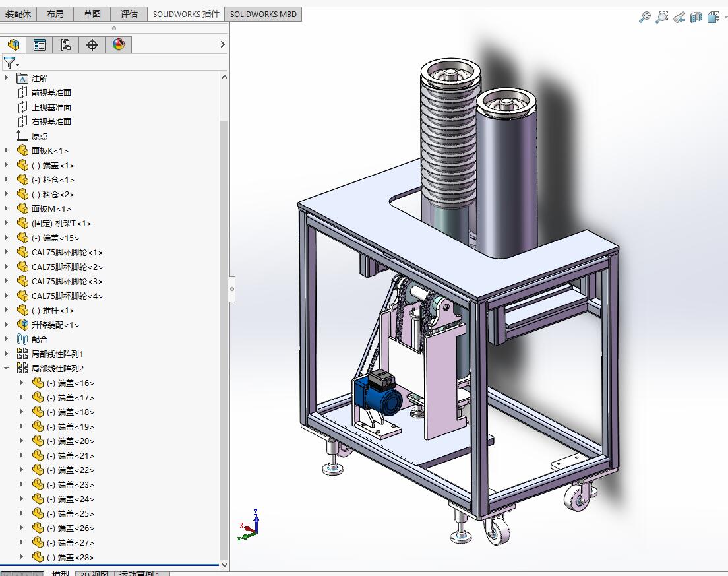Click the Previous View icon

679,17
